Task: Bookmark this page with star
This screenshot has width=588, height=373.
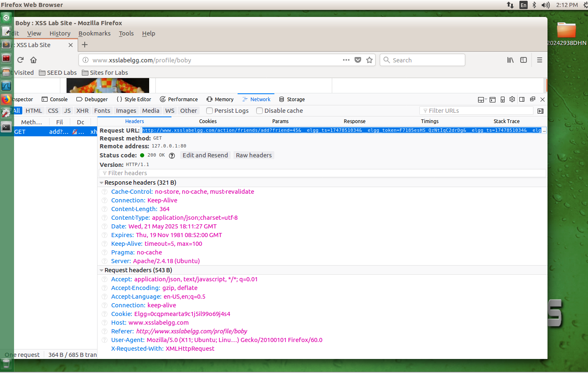Action: [x=369, y=60]
